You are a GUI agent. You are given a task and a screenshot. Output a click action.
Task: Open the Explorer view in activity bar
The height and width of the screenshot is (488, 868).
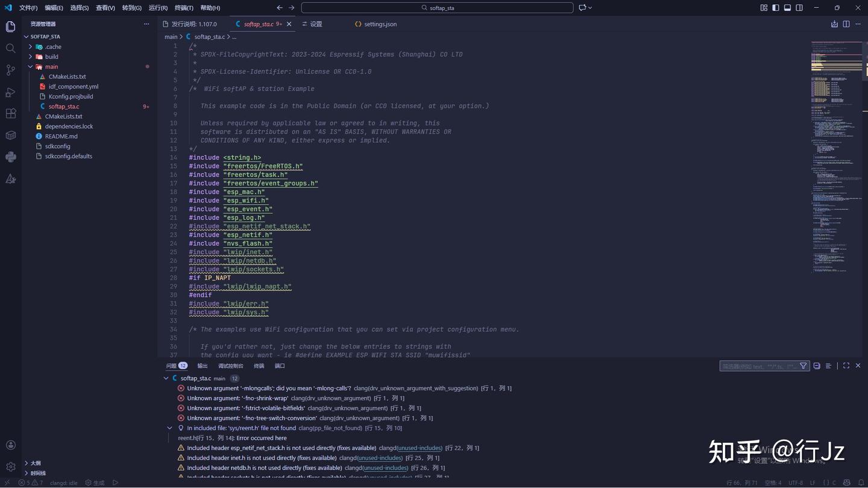pos(10,27)
